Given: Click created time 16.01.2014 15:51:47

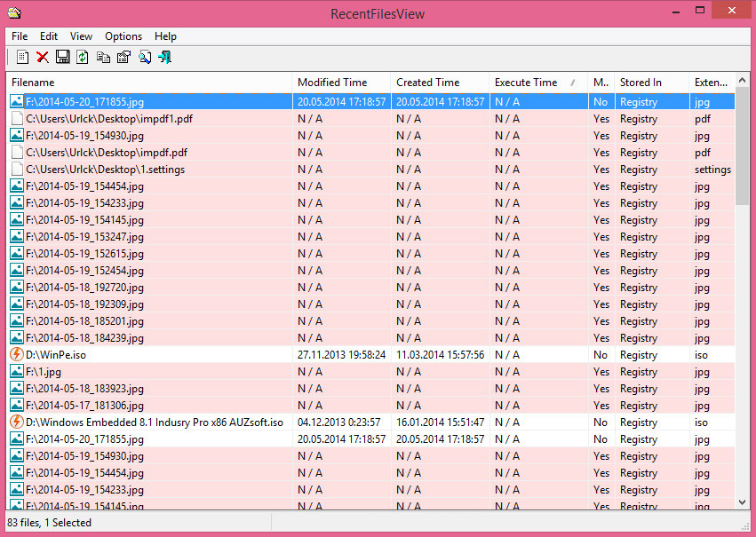Looking at the screenshot, I should point(441,422).
